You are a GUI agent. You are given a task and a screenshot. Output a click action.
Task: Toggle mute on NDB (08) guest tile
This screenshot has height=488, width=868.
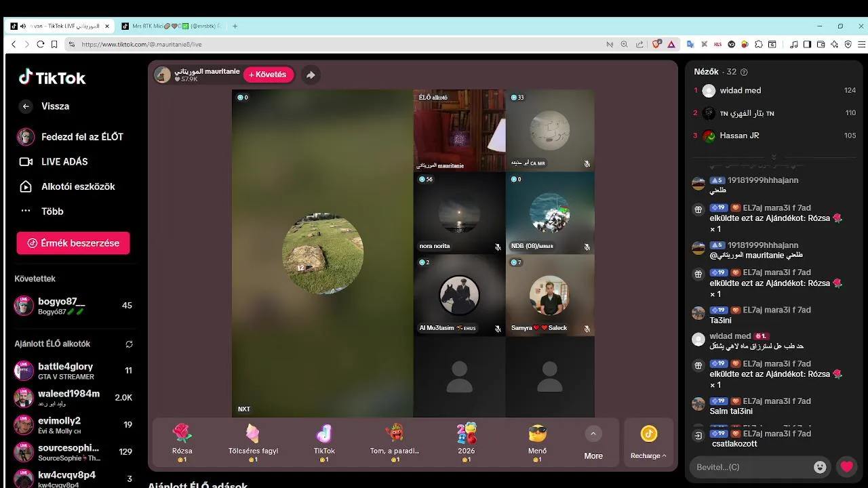[x=587, y=247]
